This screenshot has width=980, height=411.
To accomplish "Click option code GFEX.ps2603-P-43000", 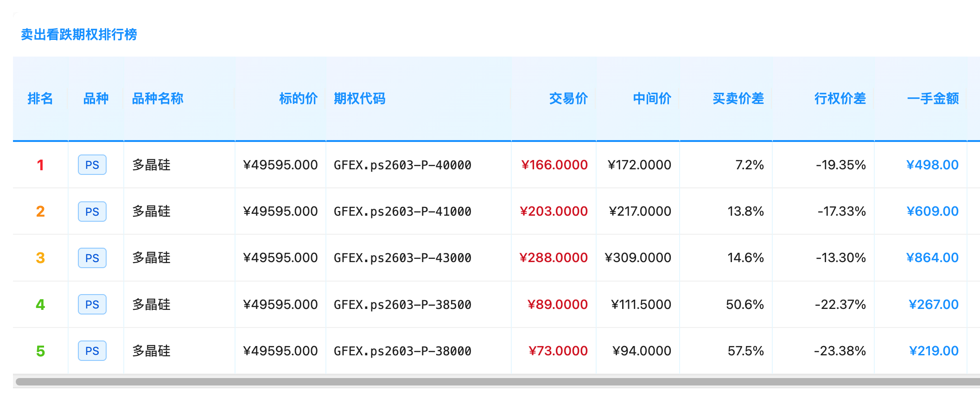I will (402, 258).
